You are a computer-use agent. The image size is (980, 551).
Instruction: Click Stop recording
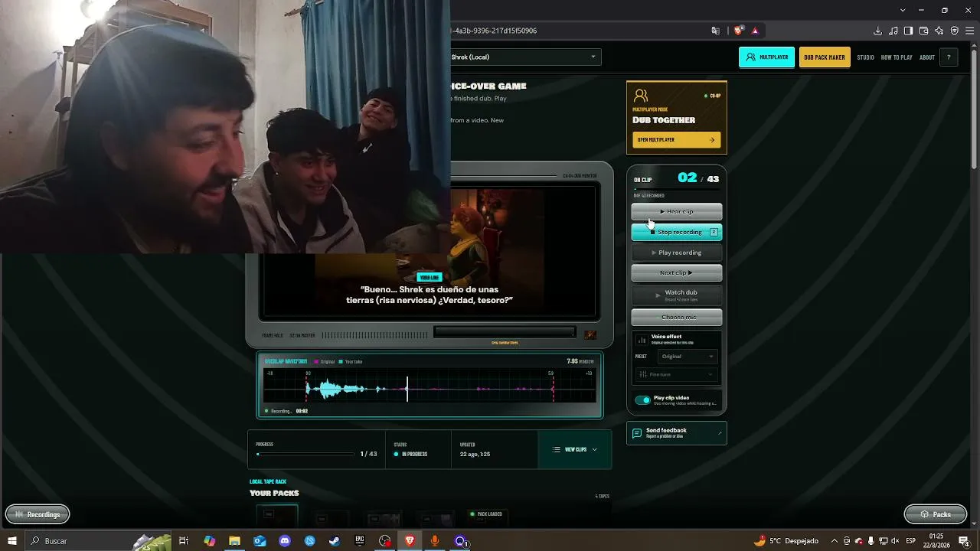pyautogui.click(x=677, y=232)
